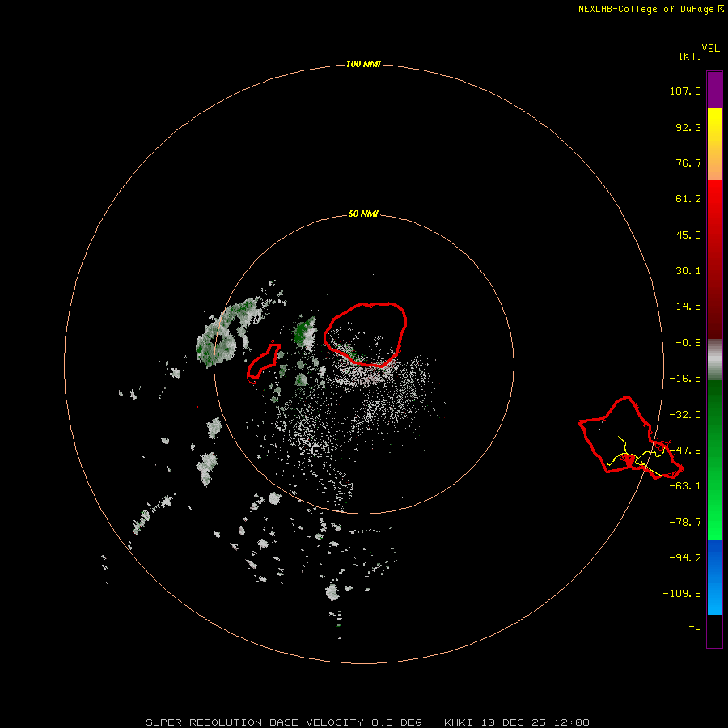Click the VEL legend title

(710, 49)
